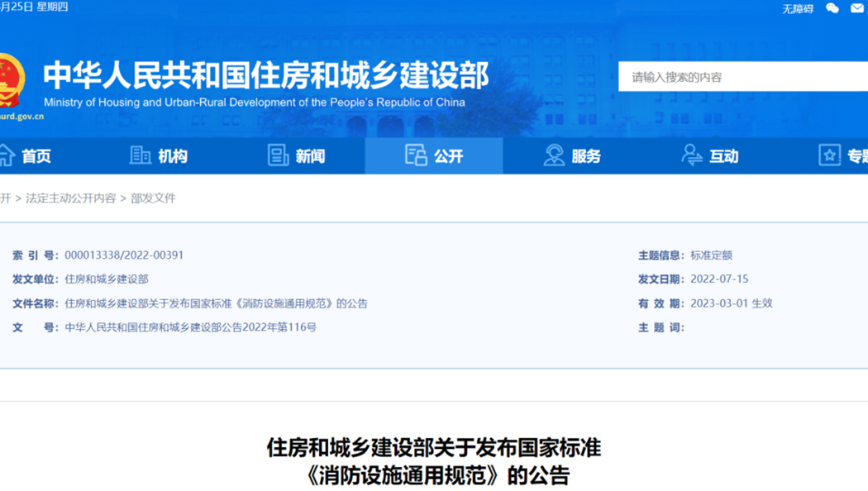868x491 pixels.
Task: Follow the 法定主动公开内容 breadcrumb link
Action: 71,198
